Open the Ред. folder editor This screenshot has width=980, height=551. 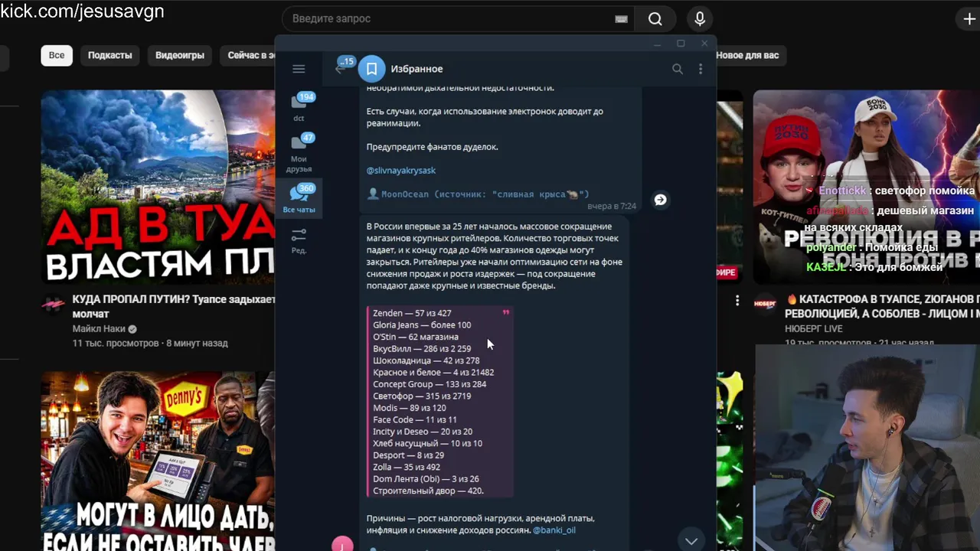pyautogui.click(x=299, y=241)
